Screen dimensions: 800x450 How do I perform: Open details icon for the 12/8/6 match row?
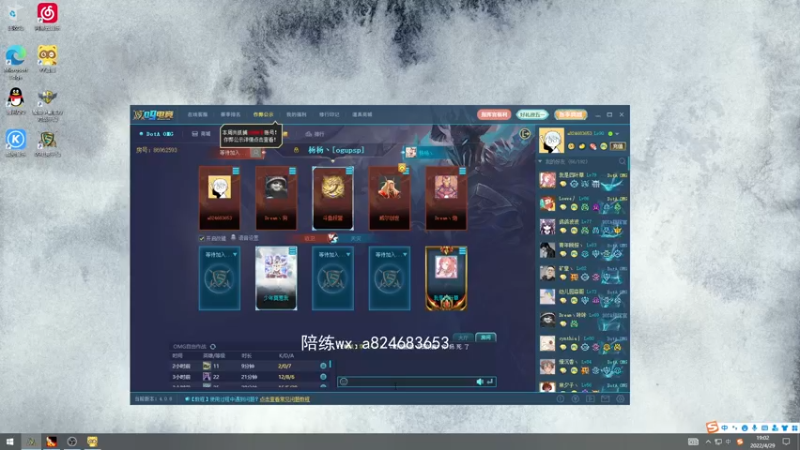[x=323, y=377]
